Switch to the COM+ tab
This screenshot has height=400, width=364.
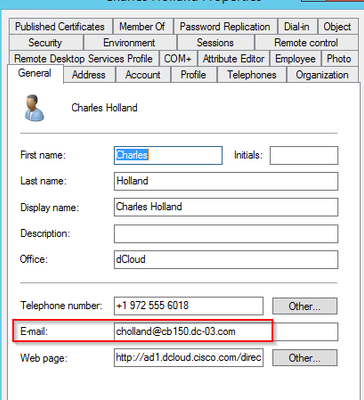pos(178,59)
